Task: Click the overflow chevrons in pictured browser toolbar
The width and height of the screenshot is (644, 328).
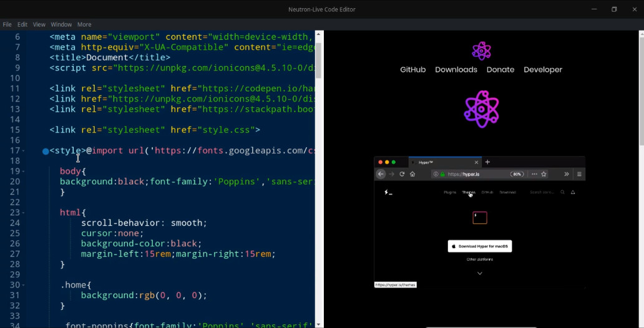Action: (567, 174)
